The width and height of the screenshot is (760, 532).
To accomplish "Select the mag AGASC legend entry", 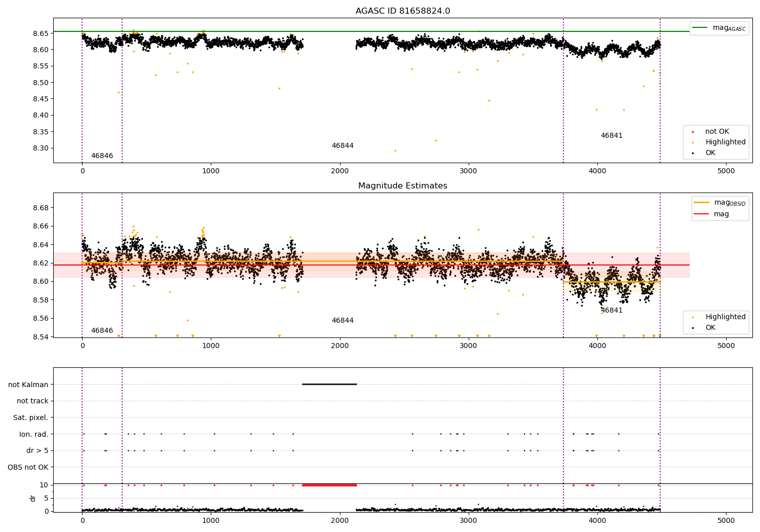I will (x=719, y=28).
